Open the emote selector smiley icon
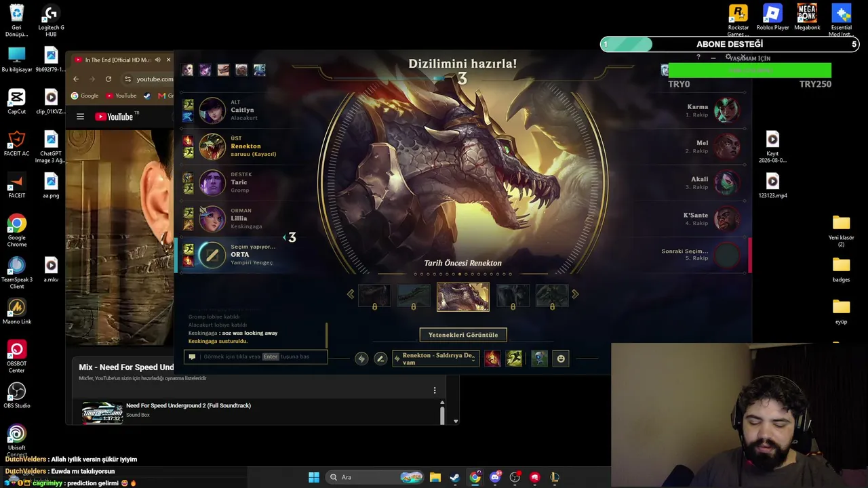Viewport: 868px width, 488px height. click(561, 359)
